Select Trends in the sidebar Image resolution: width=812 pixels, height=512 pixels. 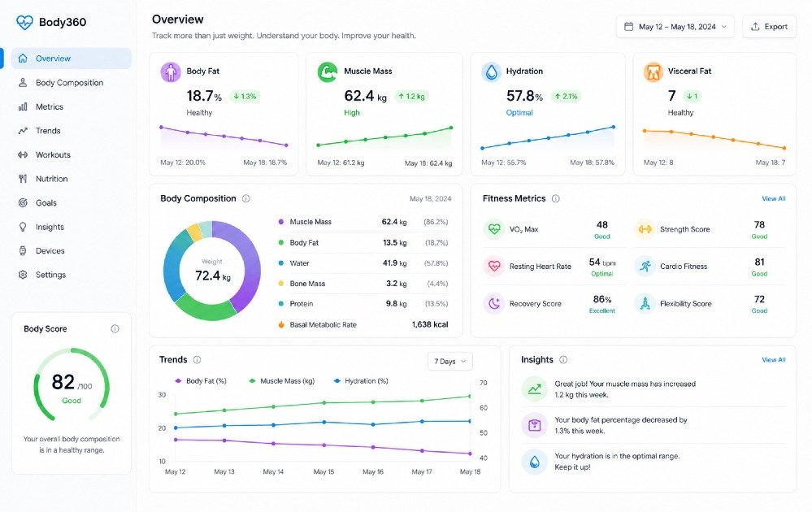coord(72,131)
